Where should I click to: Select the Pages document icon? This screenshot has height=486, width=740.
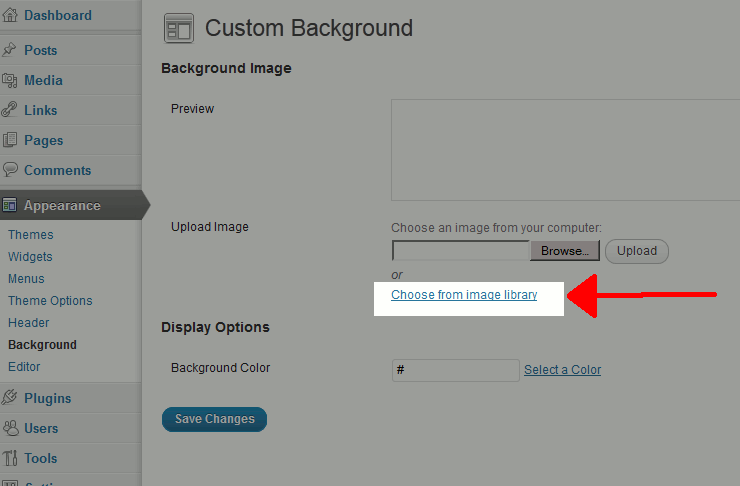(x=9, y=140)
